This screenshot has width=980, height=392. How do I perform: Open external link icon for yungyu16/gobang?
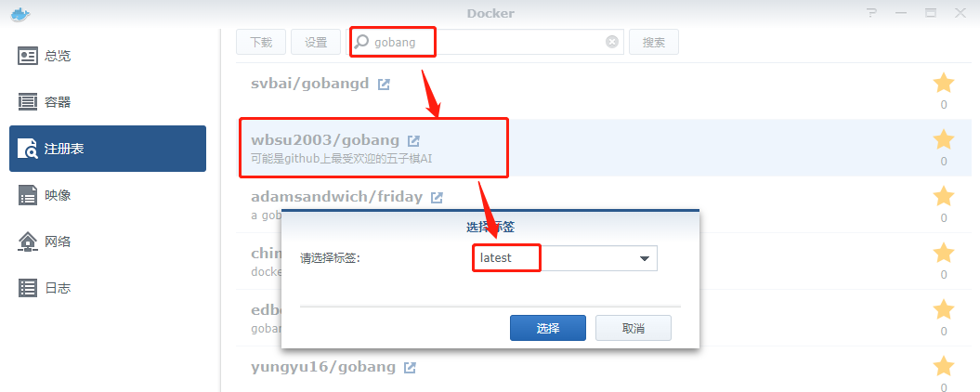coord(410,367)
